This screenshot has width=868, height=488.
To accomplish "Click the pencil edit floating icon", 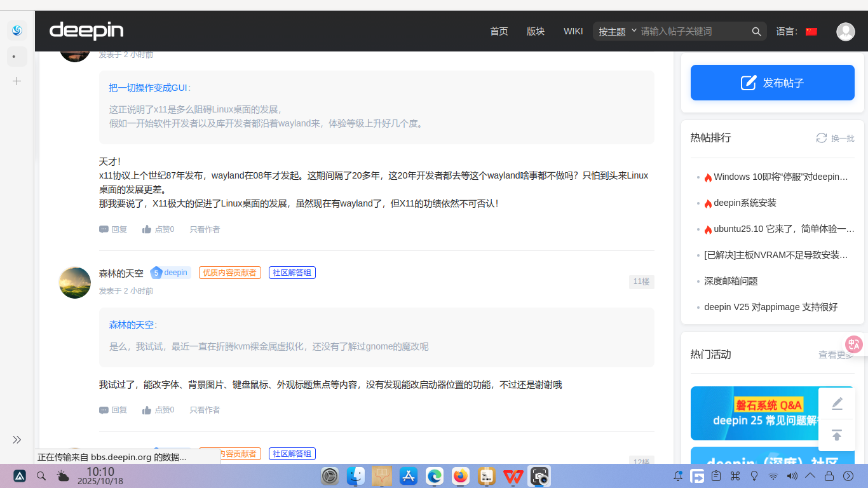I will click(837, 403).
